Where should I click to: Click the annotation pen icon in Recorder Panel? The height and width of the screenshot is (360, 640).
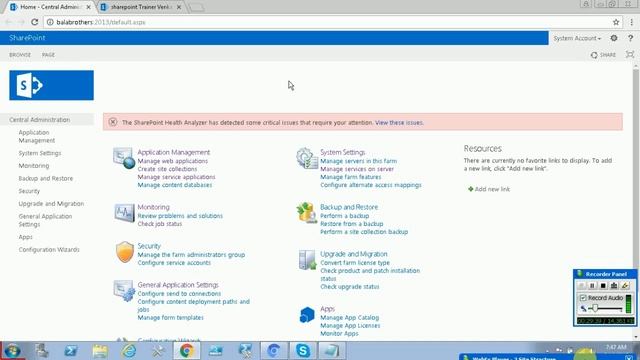point(624,286)
